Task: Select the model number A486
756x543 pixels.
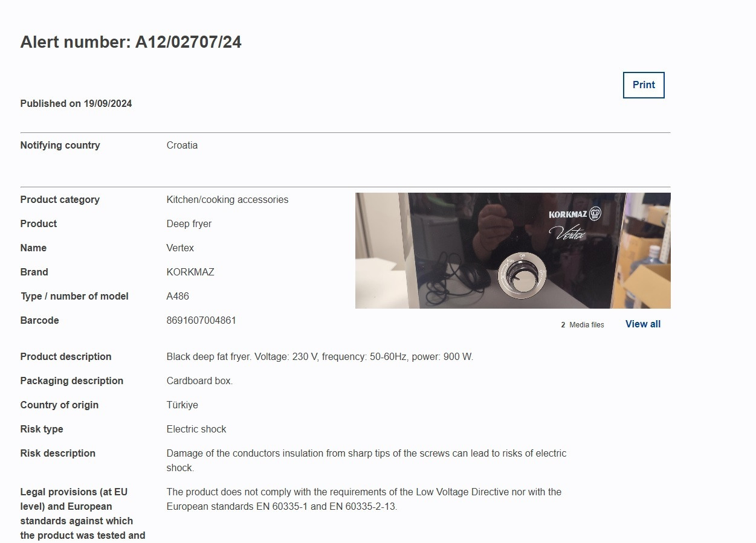Action: [x=178, y=297]
